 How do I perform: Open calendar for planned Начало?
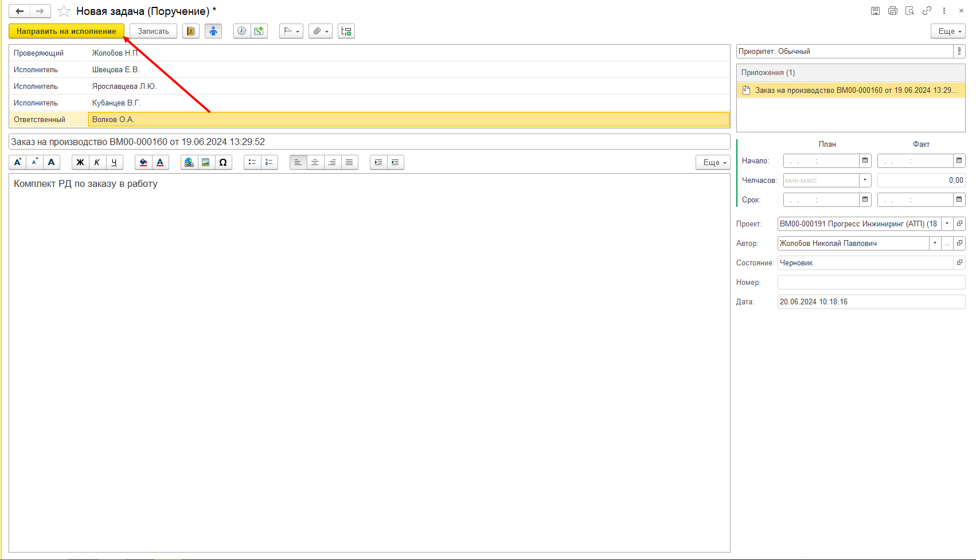pyautogui.click(x=865, y=160)
